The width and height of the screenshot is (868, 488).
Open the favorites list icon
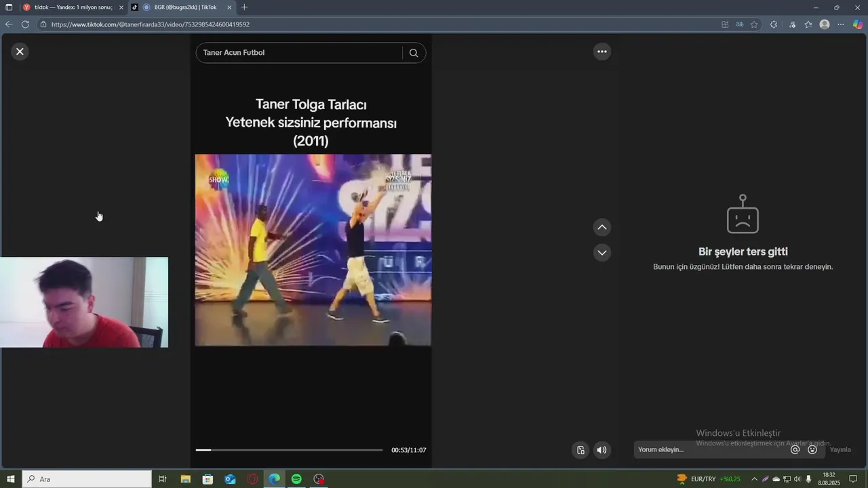click(x=808, y=24)
